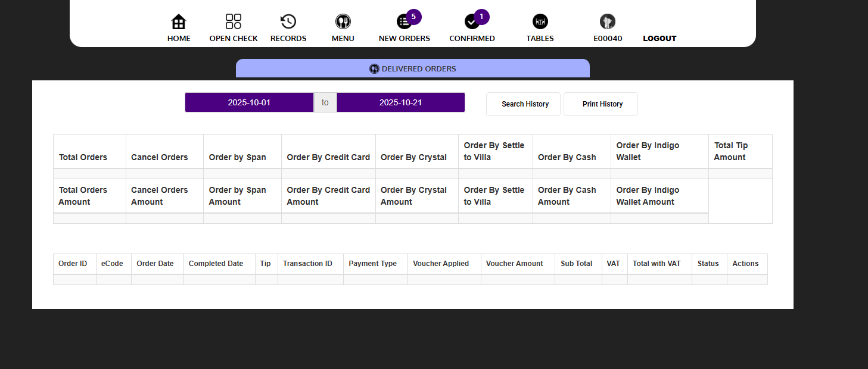The height and width of the screenshot is (369, 868).
Task: Click the LOGOUT link
Action: pos(659,39)
